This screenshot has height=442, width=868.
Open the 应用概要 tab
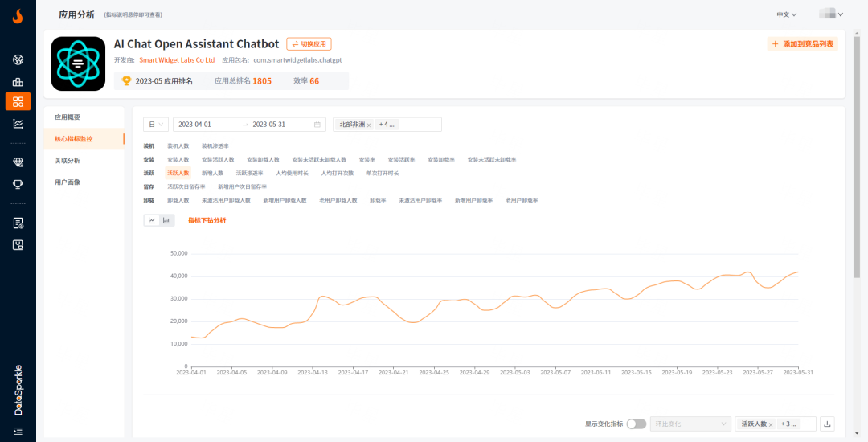(x=68, y=117)
